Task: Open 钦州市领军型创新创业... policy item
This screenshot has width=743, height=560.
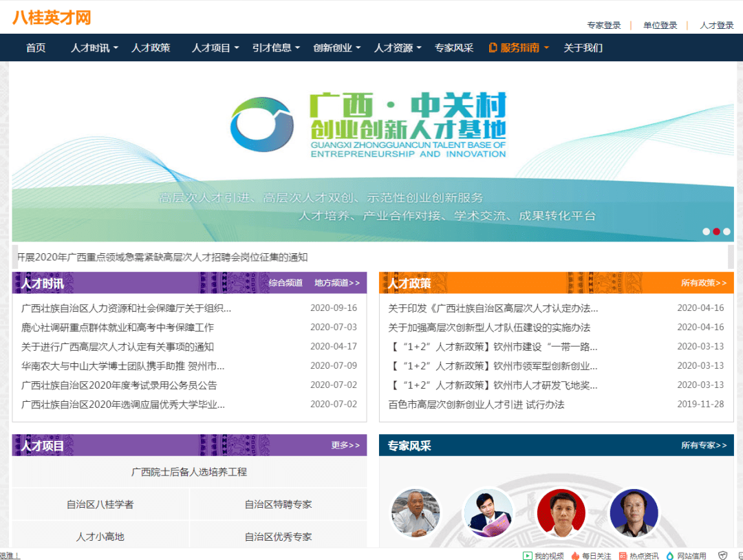Action: (493, 366)
